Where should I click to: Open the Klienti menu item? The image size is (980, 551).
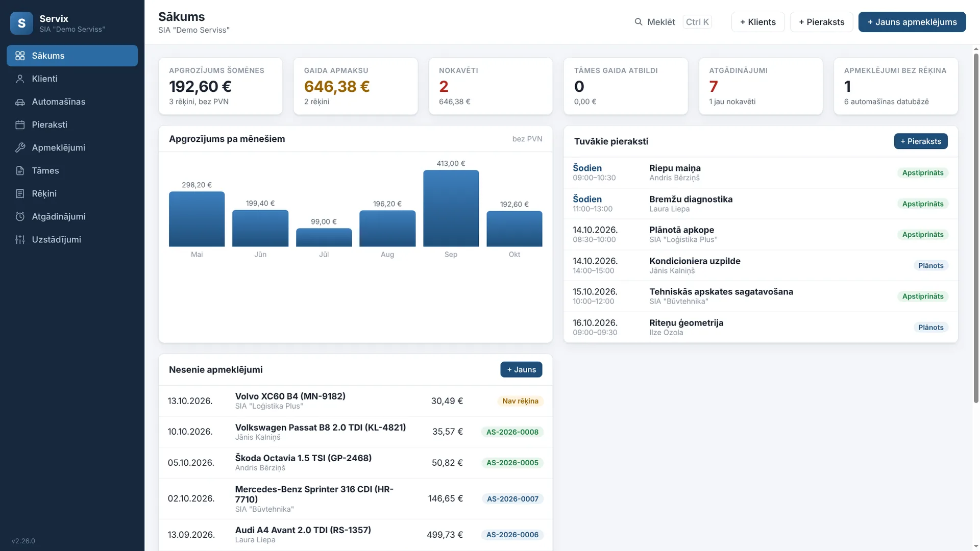point(72,79)
